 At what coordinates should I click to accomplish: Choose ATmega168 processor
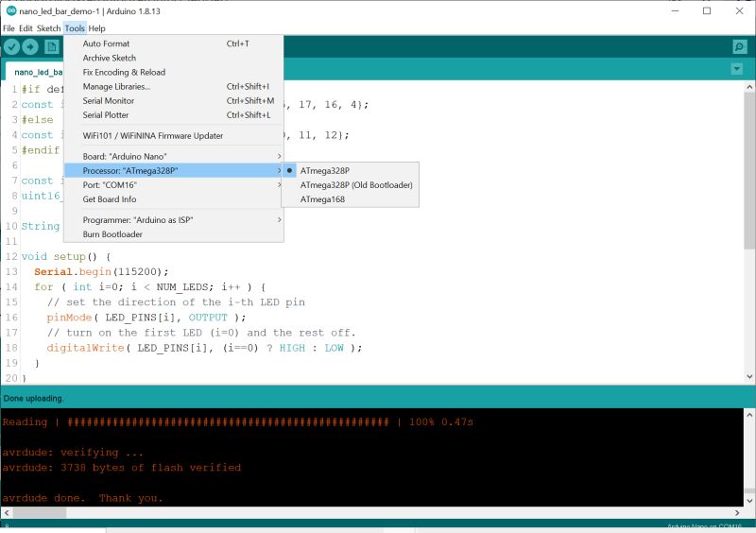351,199
